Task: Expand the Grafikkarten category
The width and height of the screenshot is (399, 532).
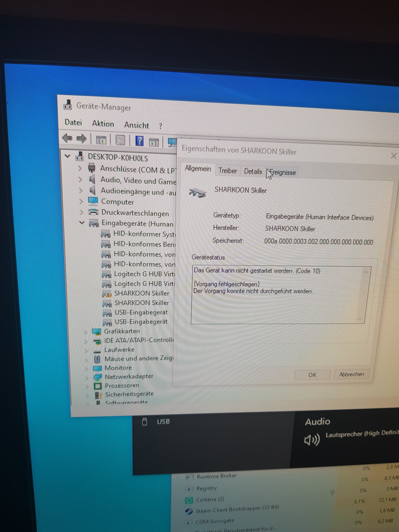Action: (86, 332)
